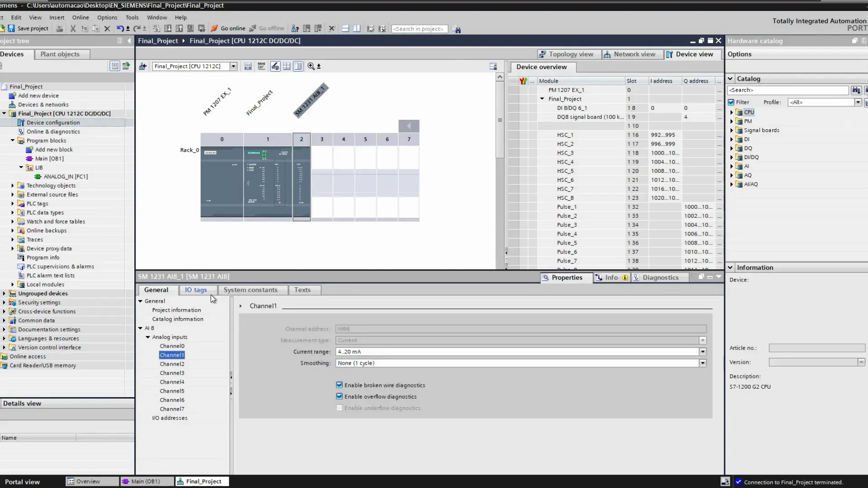Expand the AI/AQ catalog folder

tap(731, 184)
